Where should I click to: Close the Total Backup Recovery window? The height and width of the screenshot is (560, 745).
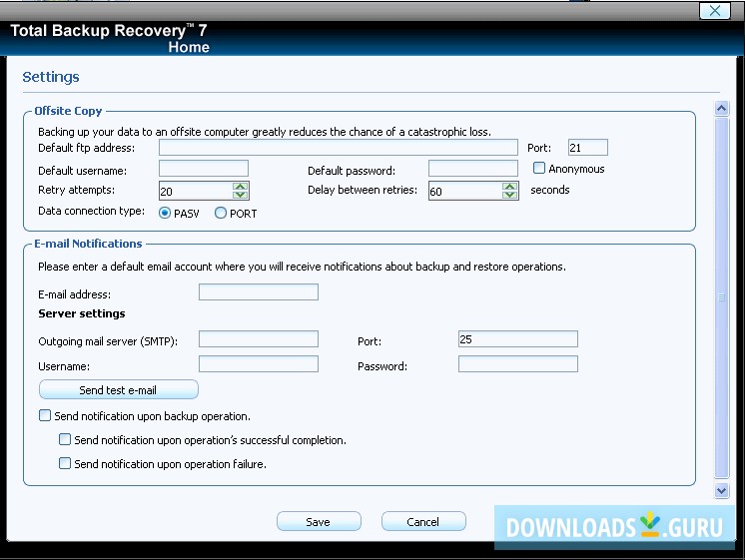click(715, 11)
